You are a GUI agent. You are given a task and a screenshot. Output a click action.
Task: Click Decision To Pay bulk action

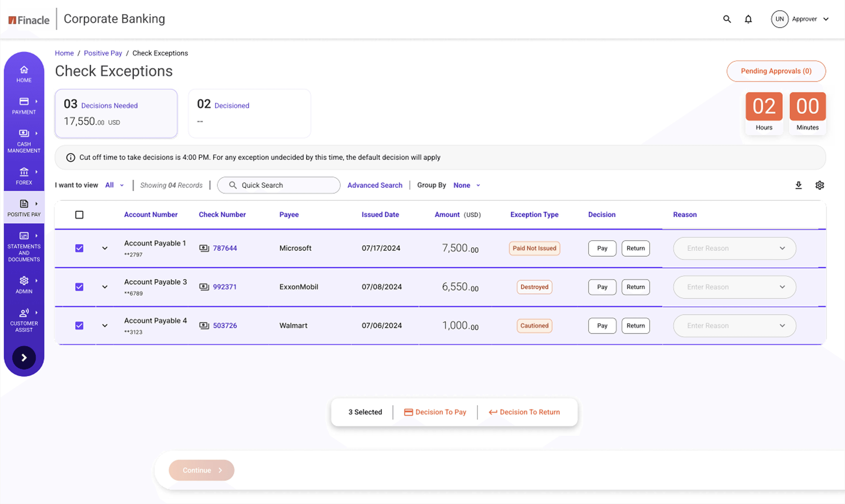(435, 412)
